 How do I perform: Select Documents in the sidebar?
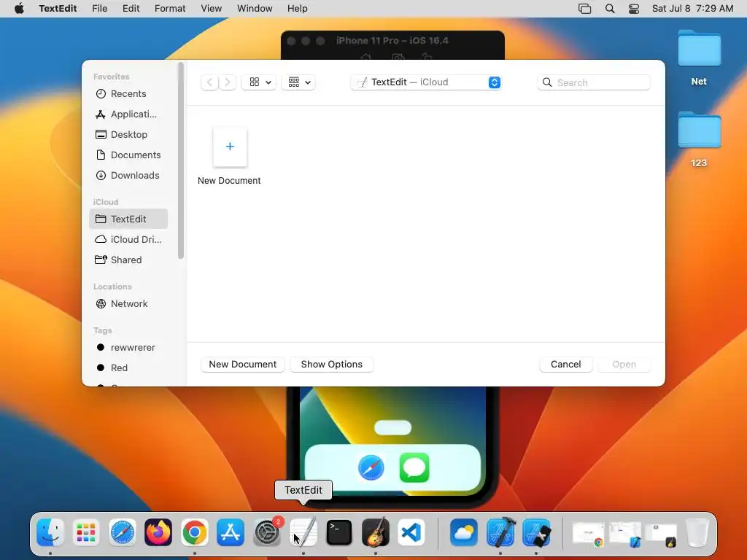click(x=128, y=155)
